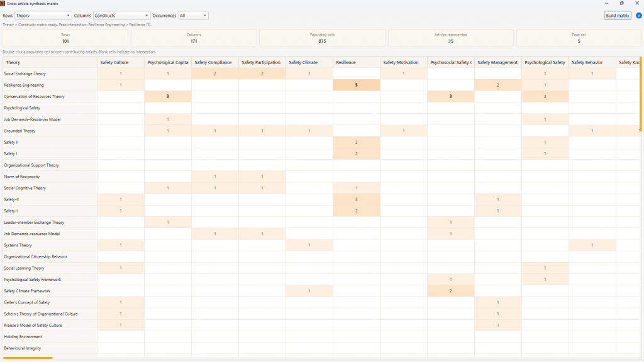
Task: Select the Psychological Safety Framework row
Action: pyautogui.click(x=50, y=280)
